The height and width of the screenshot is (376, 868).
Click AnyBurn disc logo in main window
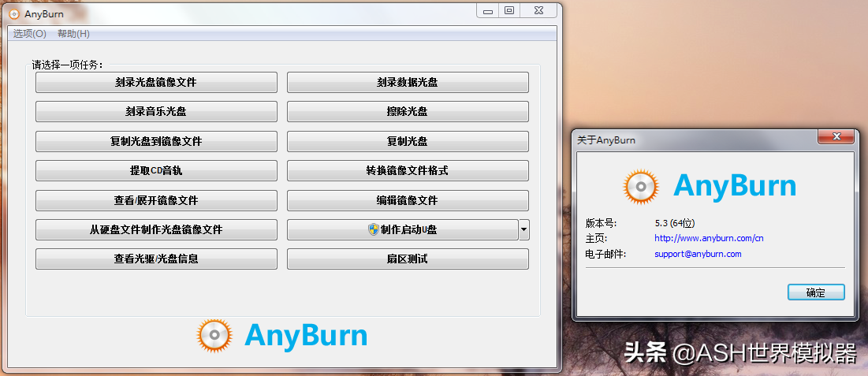tap(214, 336)
